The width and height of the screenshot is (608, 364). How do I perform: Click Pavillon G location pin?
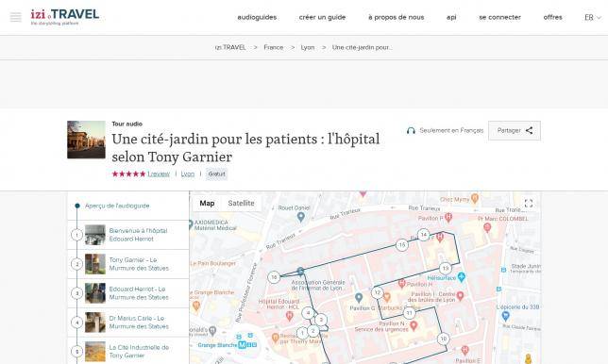[359, 298]
